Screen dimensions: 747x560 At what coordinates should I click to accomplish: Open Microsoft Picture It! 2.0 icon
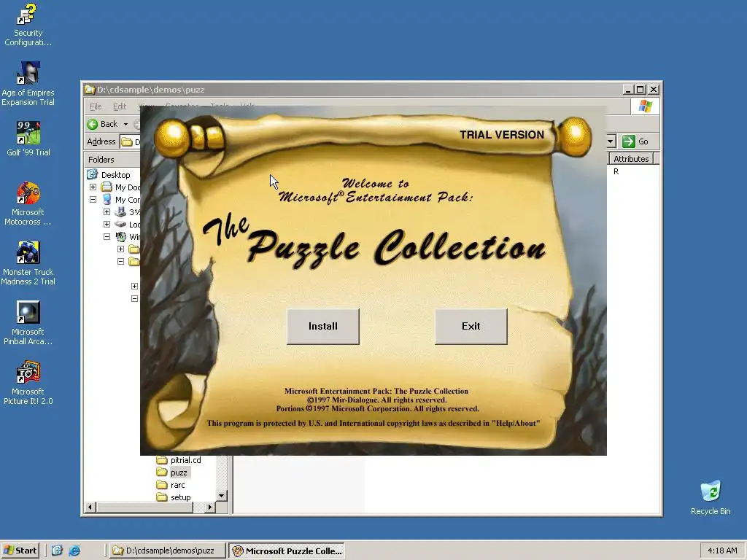pyautogui.click(x=28, y=383)
